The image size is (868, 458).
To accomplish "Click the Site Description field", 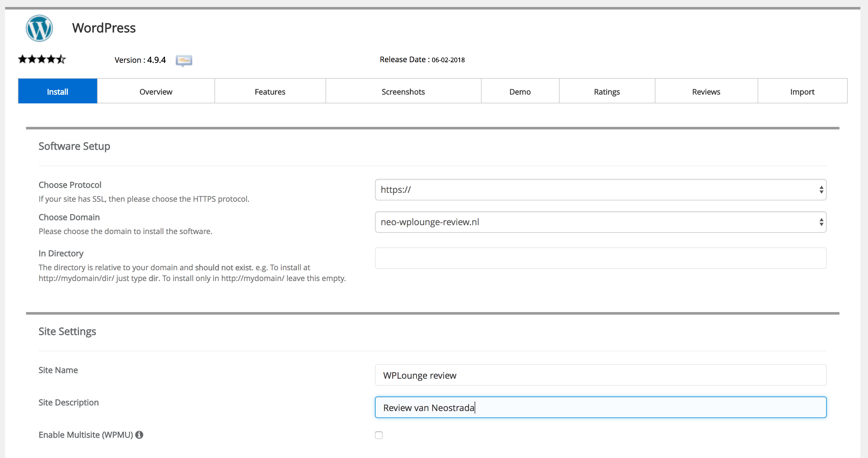I will coord(601,407).
